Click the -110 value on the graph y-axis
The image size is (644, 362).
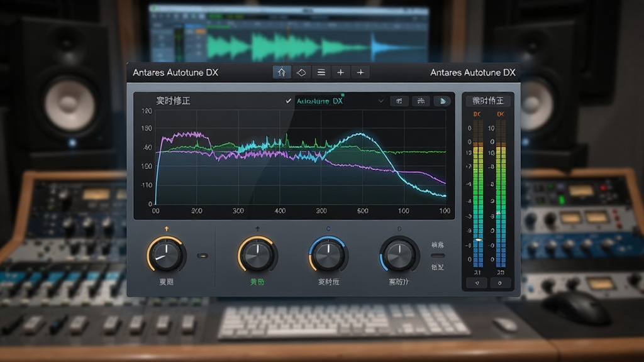click(x=146, y=185)
